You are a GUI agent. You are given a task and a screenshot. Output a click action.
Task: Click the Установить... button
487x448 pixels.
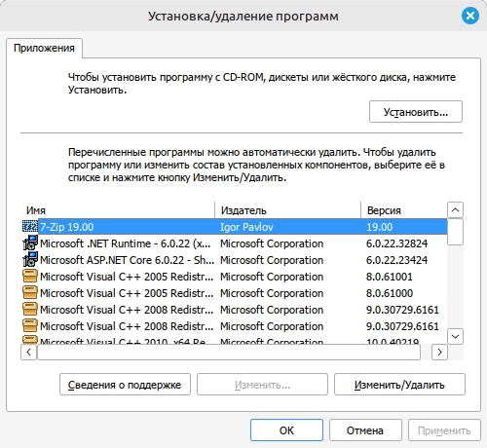416,112
